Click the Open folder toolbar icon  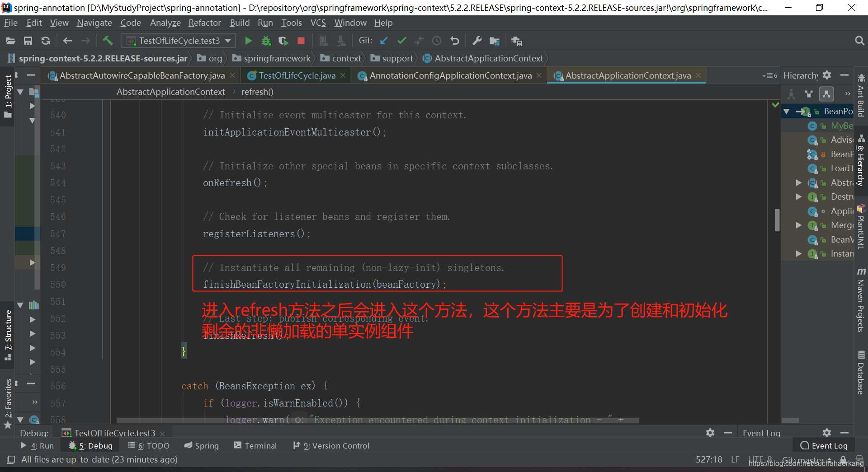pyautogui.click(x=11, y=41)
